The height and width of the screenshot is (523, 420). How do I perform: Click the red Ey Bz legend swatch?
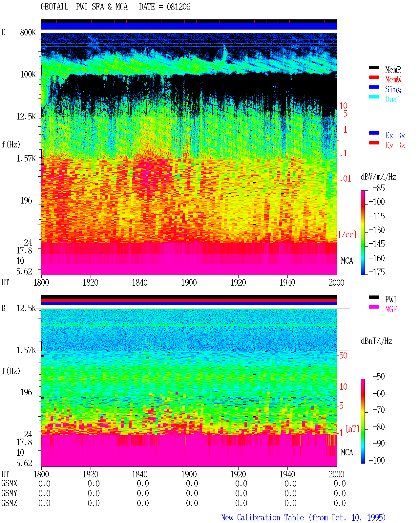[x=374, y=143]
